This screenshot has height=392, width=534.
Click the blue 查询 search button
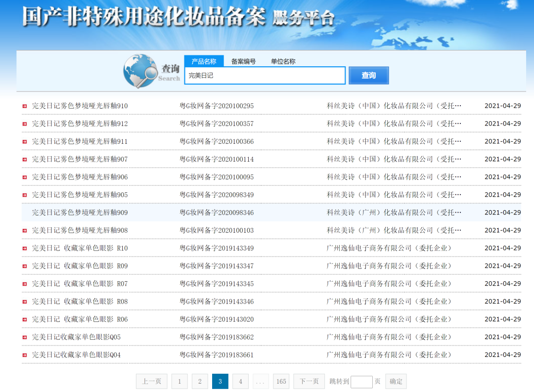pos(368,75)
